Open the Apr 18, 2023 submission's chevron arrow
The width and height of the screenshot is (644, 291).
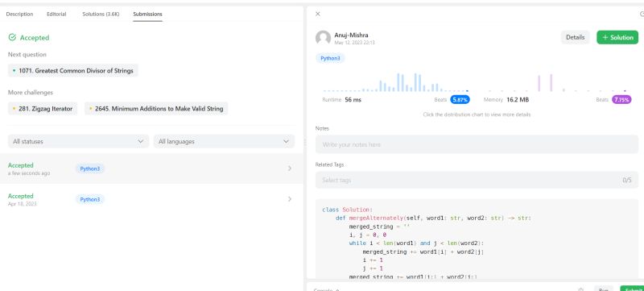click(x=290, y=199)
